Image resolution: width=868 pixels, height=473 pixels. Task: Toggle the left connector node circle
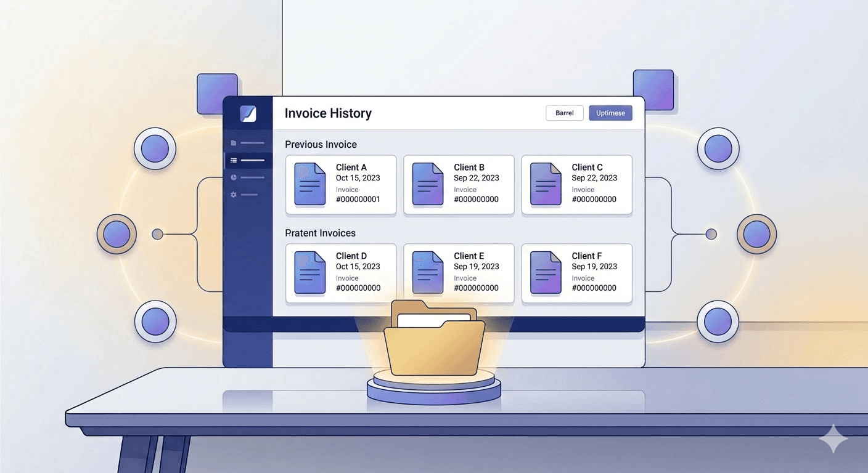click(157, 234)
